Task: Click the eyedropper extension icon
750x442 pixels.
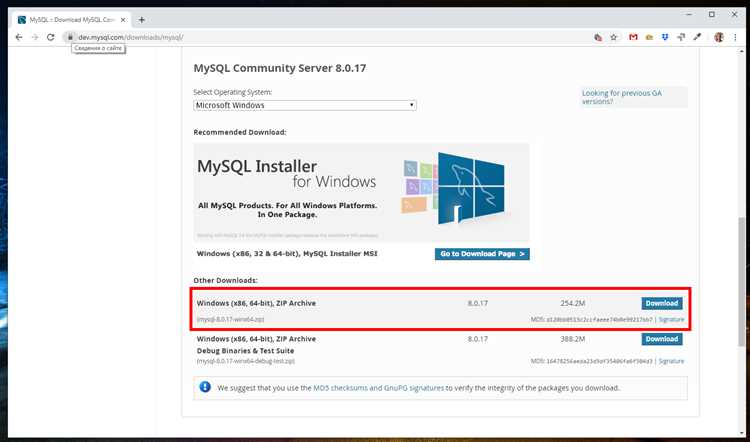Action: tap(697, 37)
